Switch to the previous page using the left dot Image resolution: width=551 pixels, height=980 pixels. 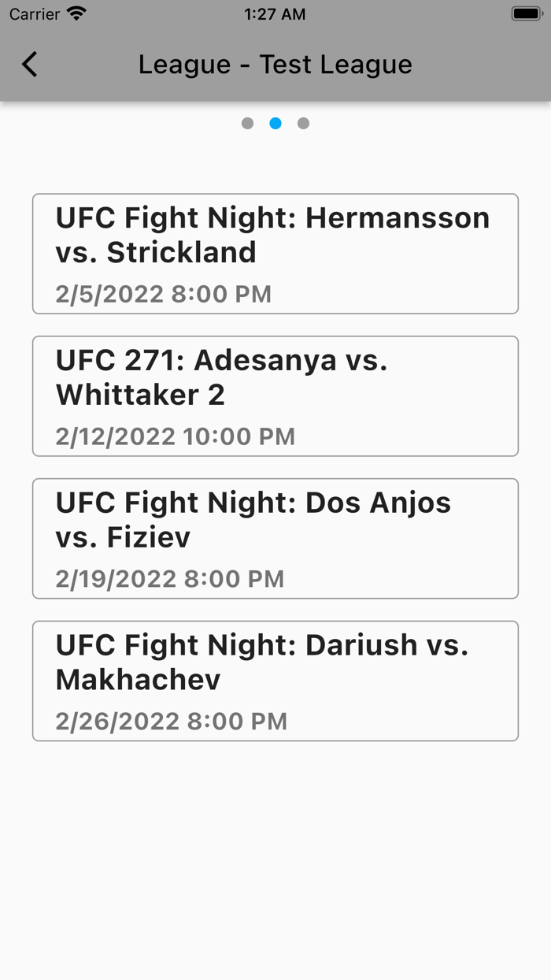(247, 123)
